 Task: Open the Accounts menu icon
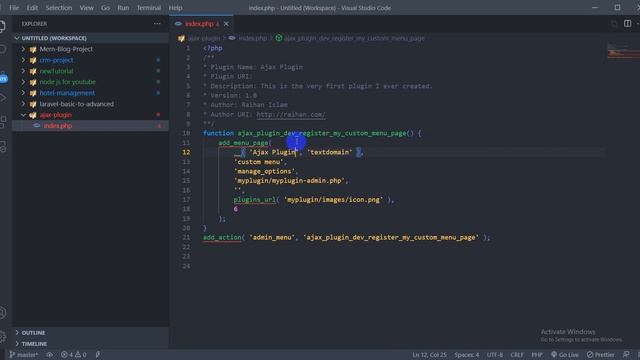tap(2, 313)
